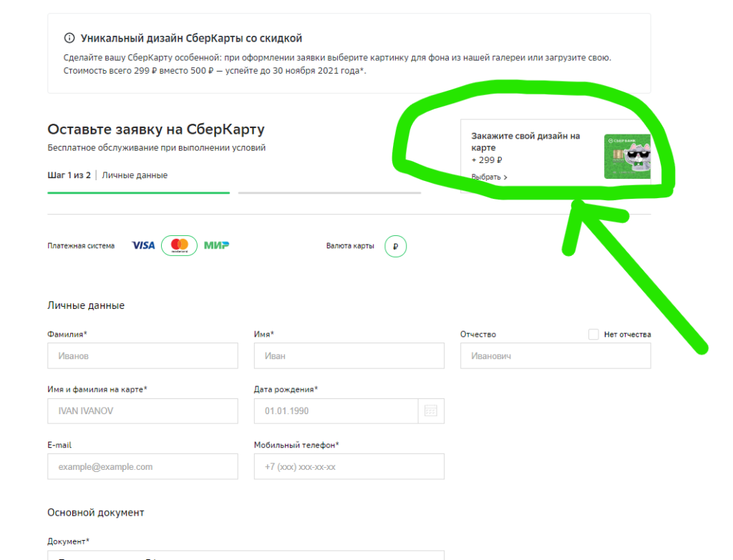Screen dimensions: 733x560
Task: Click the Дата рождения date field
Action: (336, 411)
